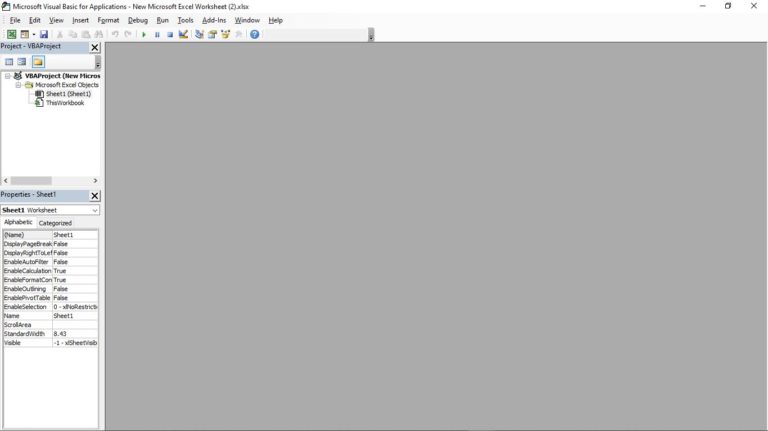Select the EnableAutoFilter property row
The image size is (768, 431).
[50, 262]
